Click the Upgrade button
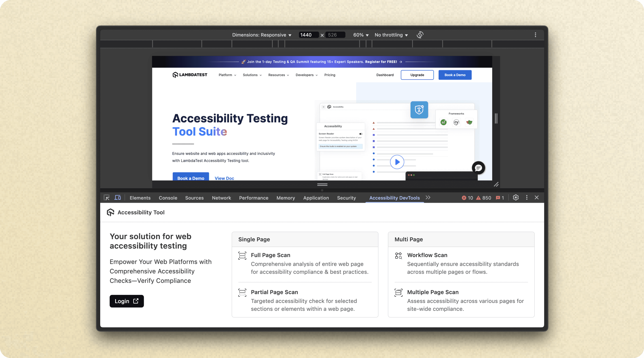644x358 pixels. coord(417,75)
